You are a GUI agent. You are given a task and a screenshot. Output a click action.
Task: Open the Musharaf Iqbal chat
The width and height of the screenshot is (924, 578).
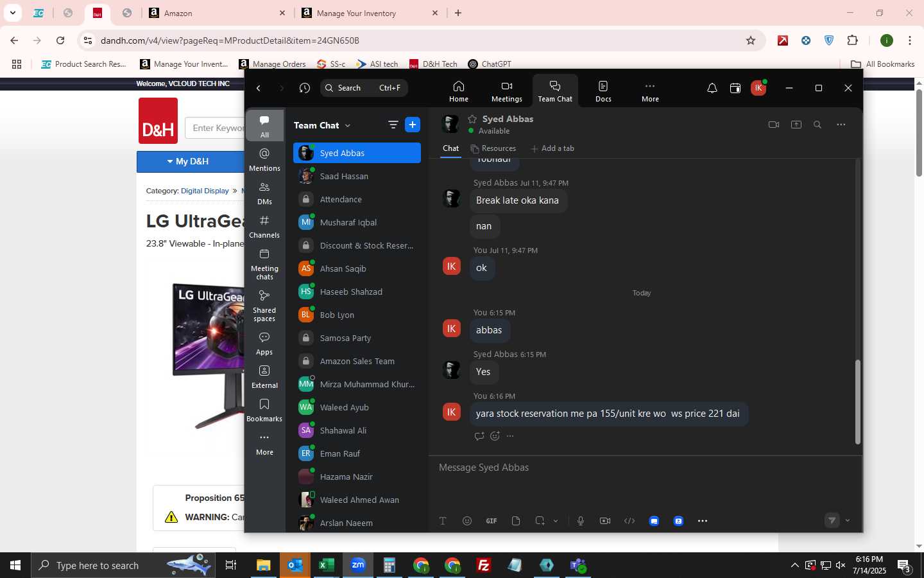357,222
